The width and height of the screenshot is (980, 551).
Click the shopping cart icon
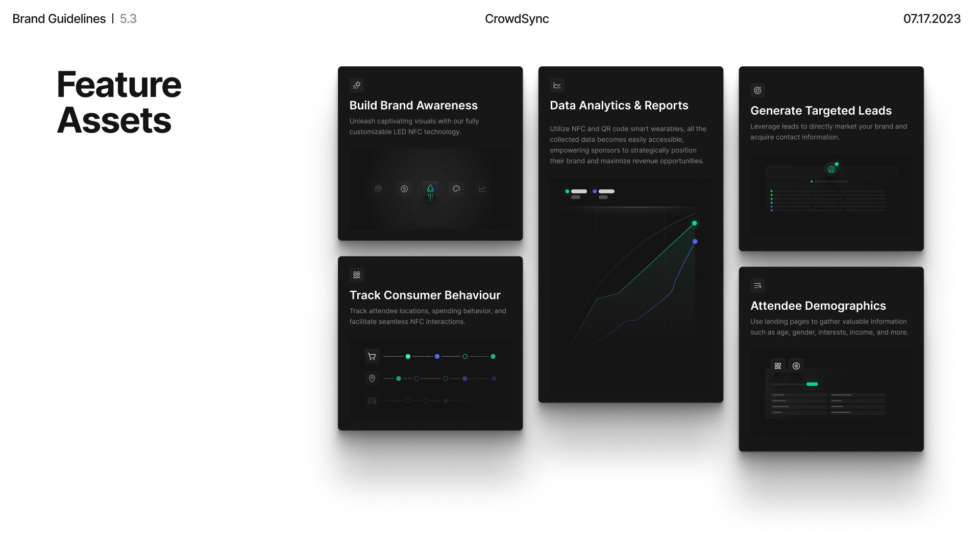pyautogui.click(x=372, y=357)
